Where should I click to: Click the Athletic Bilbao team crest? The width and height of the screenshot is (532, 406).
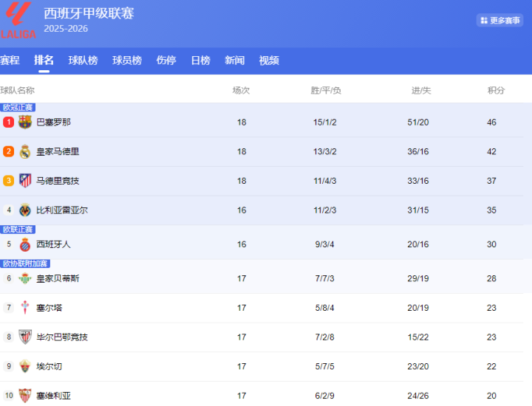pos(25,337)
